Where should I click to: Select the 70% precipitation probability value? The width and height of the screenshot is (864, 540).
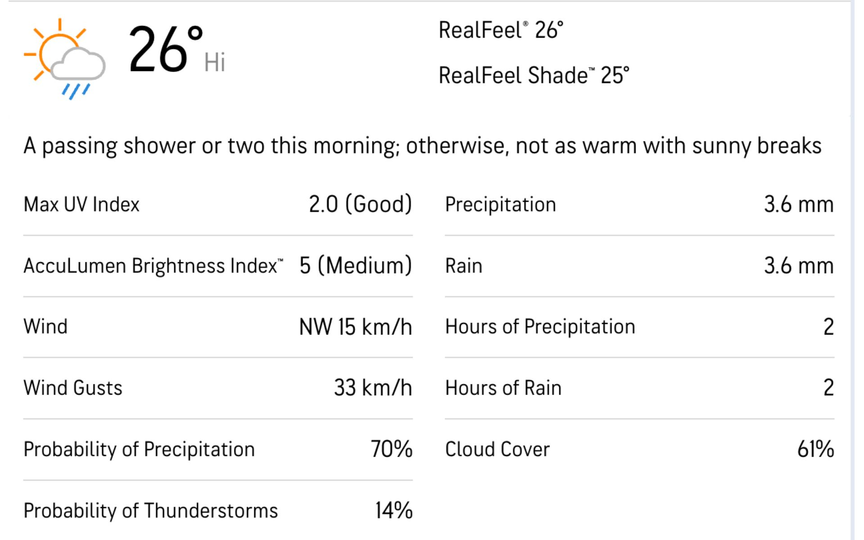[x=391, y=449]
